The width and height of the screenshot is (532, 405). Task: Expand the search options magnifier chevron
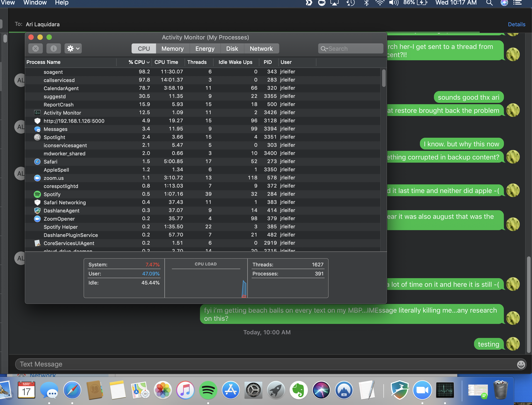324,49
